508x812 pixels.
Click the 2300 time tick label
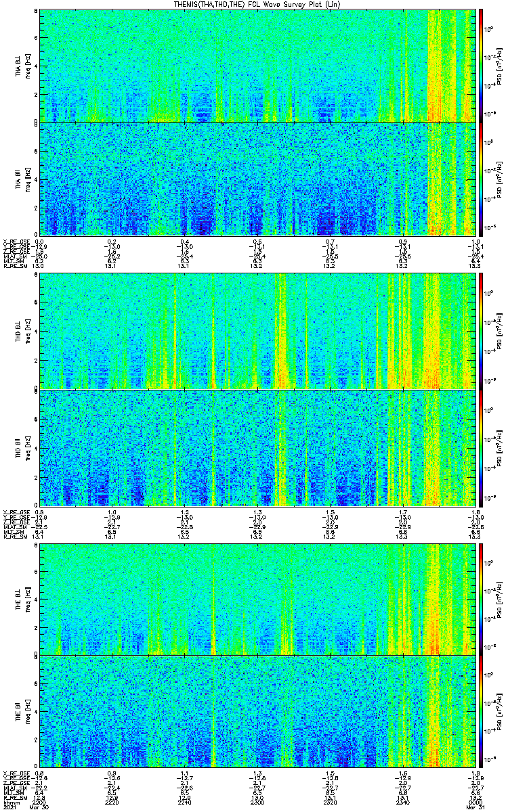point(257,802)
